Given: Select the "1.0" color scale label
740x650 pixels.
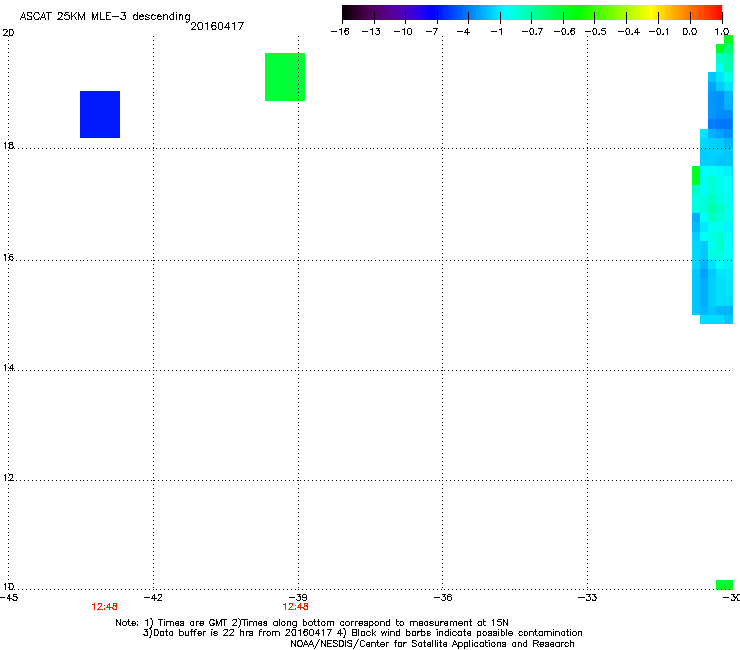Looking at the screenshot, I should pyautogui.click(x=722, y=32).
